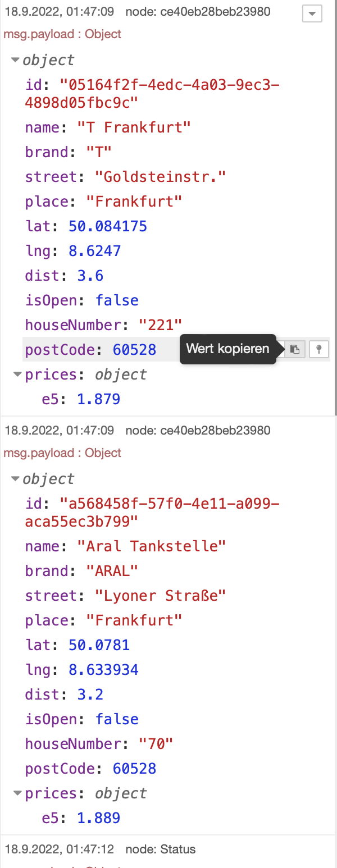The width and height of the screenshot is (337, 868).
Task: Click node ce40eb28beb23980 in the second message header
Action: click(x=198, y=431)
